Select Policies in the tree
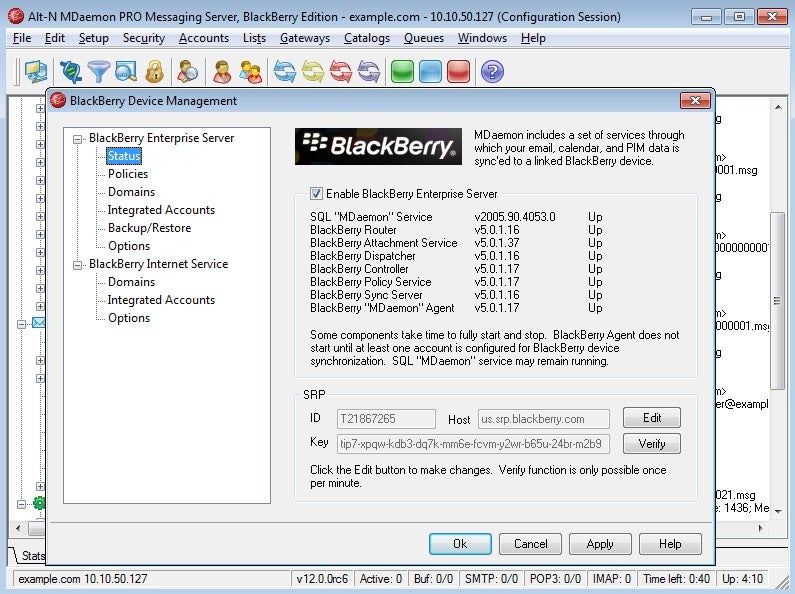 pyautogui.click(x=128, y=173)
